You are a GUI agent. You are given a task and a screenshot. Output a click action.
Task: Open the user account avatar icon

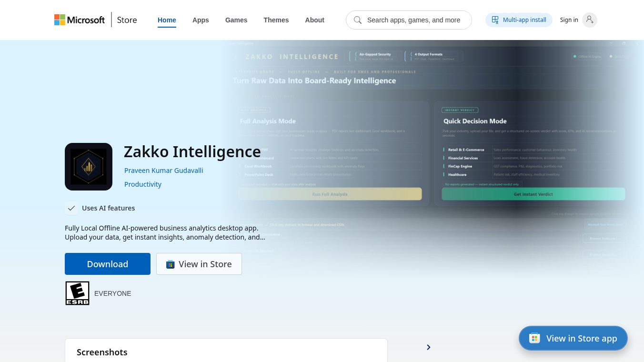pyautogui.click(x=590, y=20)
